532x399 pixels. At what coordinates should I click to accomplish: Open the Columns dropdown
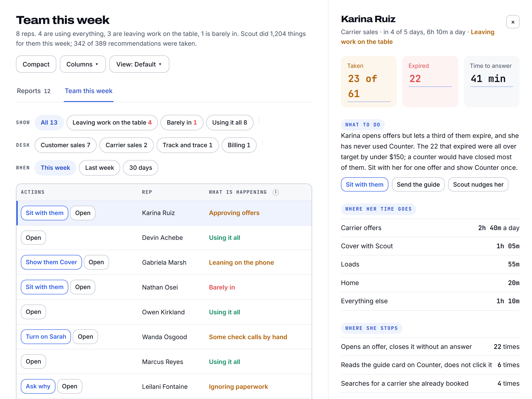tap(83, 64)
